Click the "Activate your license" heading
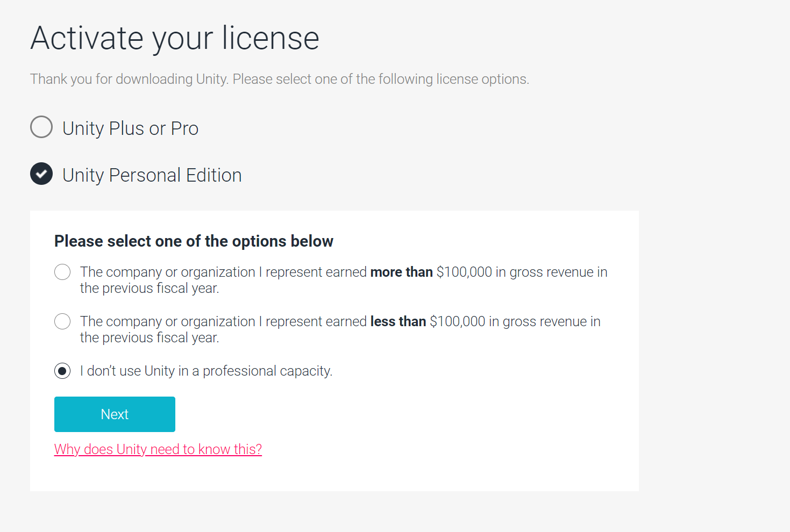Screen dimensions: 790x532 click(175, 38)
